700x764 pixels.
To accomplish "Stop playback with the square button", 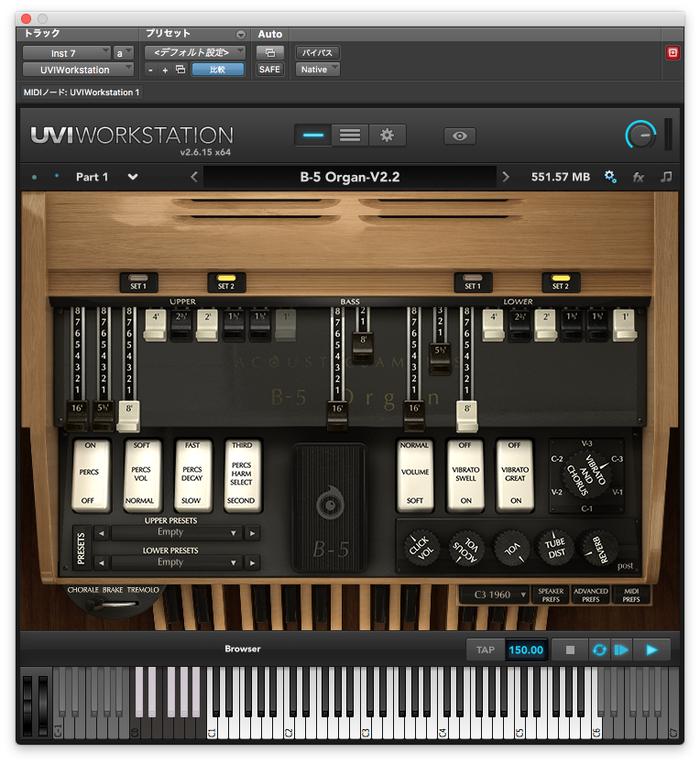I will click(570, 649).
